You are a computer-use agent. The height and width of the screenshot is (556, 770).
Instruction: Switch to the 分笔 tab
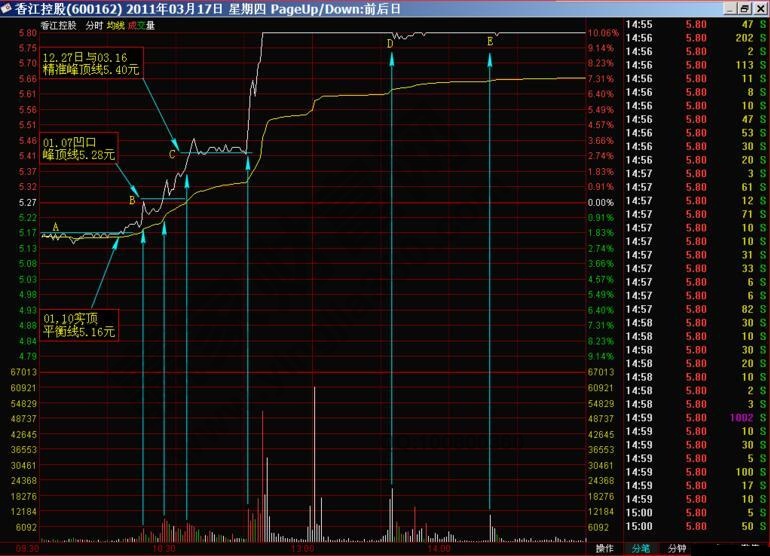640,548
